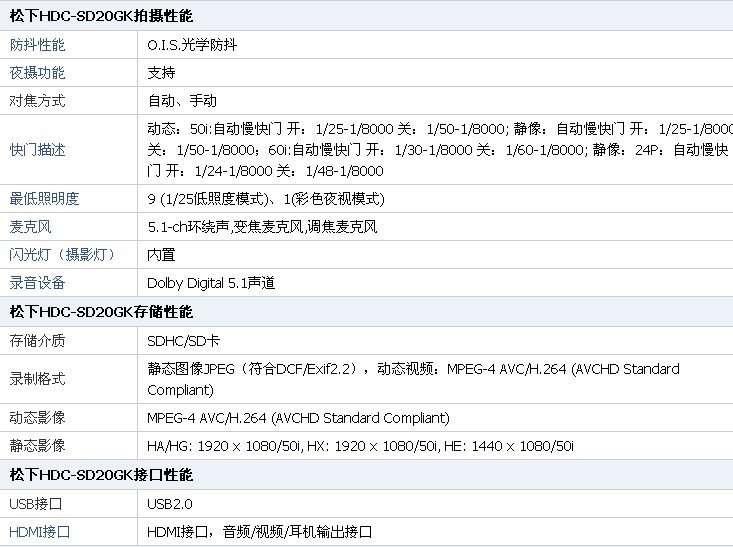The height and width of the screenshot is (547, 733).
Task: Select the O.I.S.光学防抖 value
Action: [192, 45]
